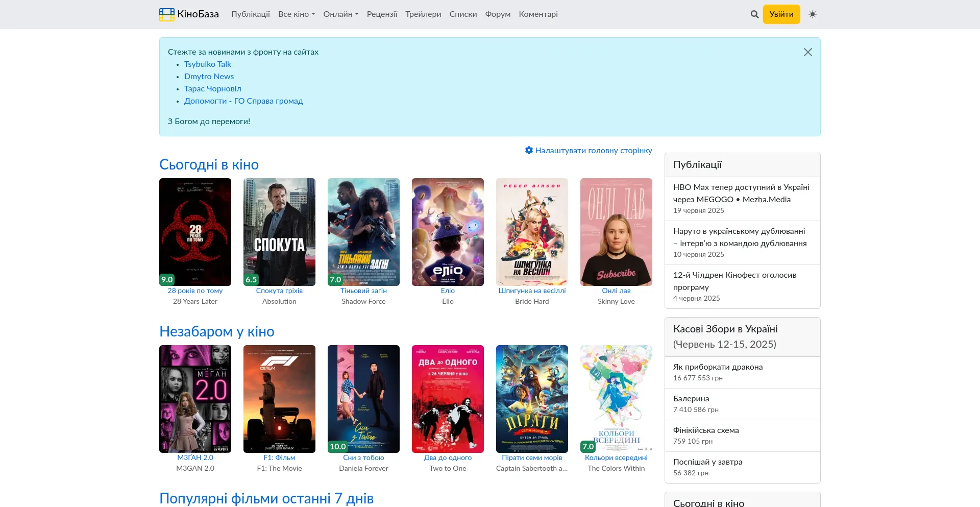Expand the Онлайн dropdown menu

point(340,14)
